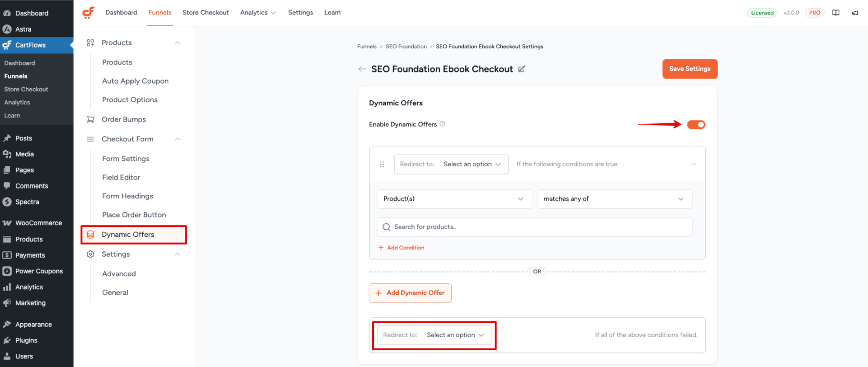Click the Products grid icon in sidebar
Image resolution: width=868 pixels, height=367 pixels.
click(90, 42)
